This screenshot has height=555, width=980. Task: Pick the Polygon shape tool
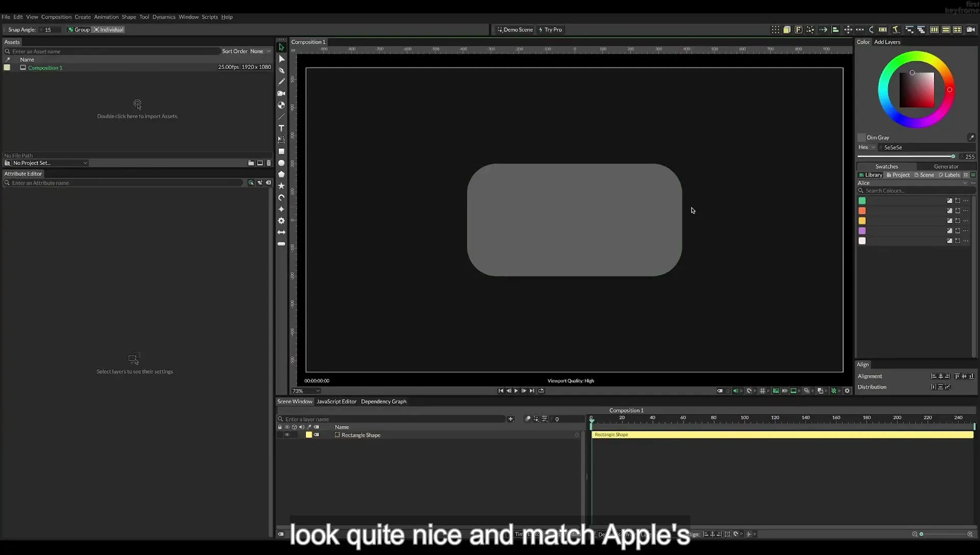[x=281, y=174]
